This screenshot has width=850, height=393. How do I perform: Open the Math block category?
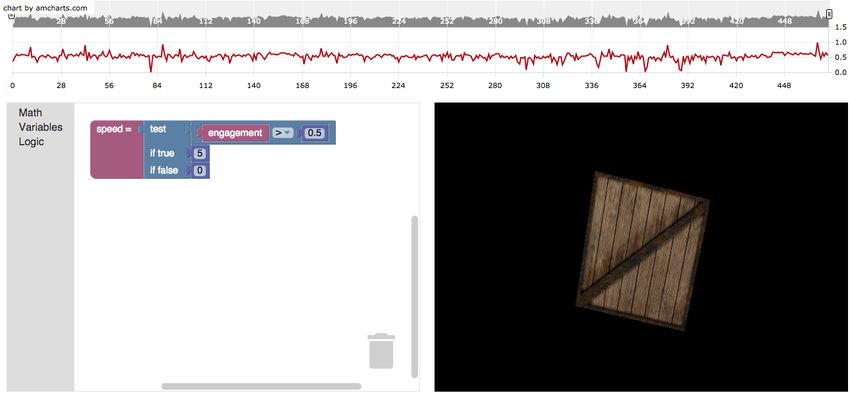coord(30,113)
